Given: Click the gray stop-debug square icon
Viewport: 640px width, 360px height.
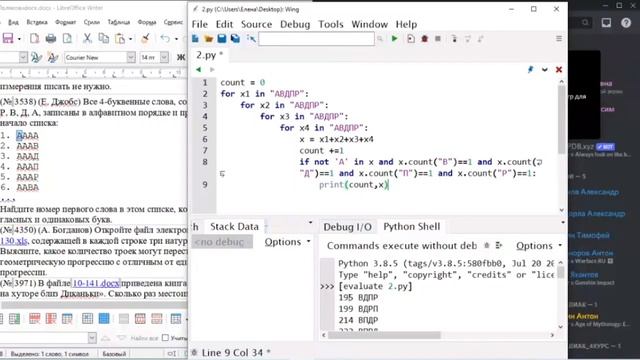Looking at the screenshot, I should pyautogui.click(x=438, y=39).
